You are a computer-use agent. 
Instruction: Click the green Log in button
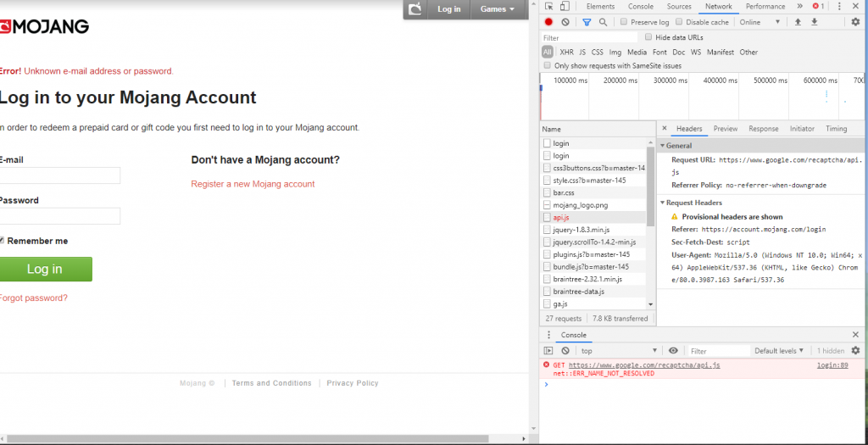(x=46, y=269)
